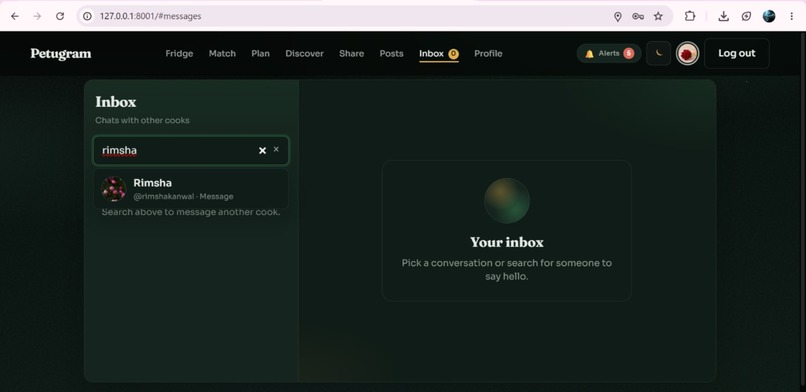Screen dimensions: 806x392
Task: Click the 'Your inbox' heading
Action: point(507,242)
